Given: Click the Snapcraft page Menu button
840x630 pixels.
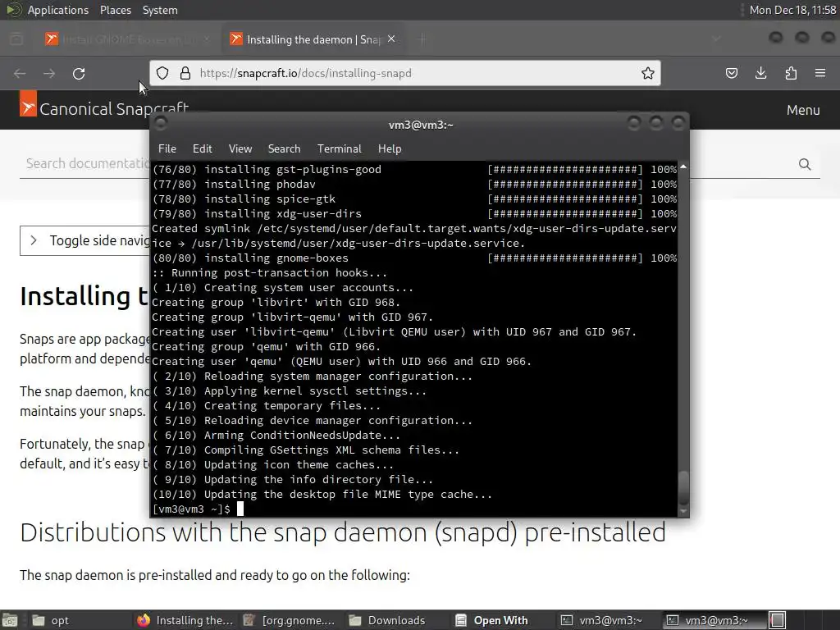Looking at the screenshot, I should click(x=803, y=110).
